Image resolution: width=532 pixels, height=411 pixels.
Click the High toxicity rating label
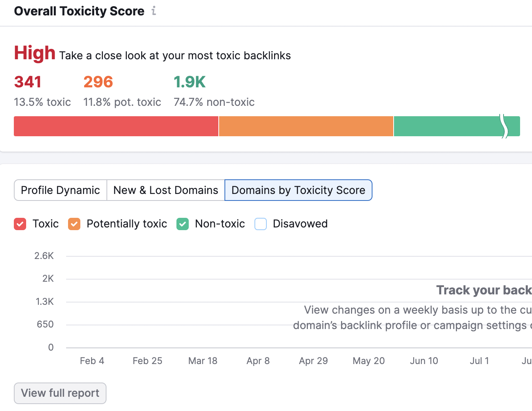34,53
